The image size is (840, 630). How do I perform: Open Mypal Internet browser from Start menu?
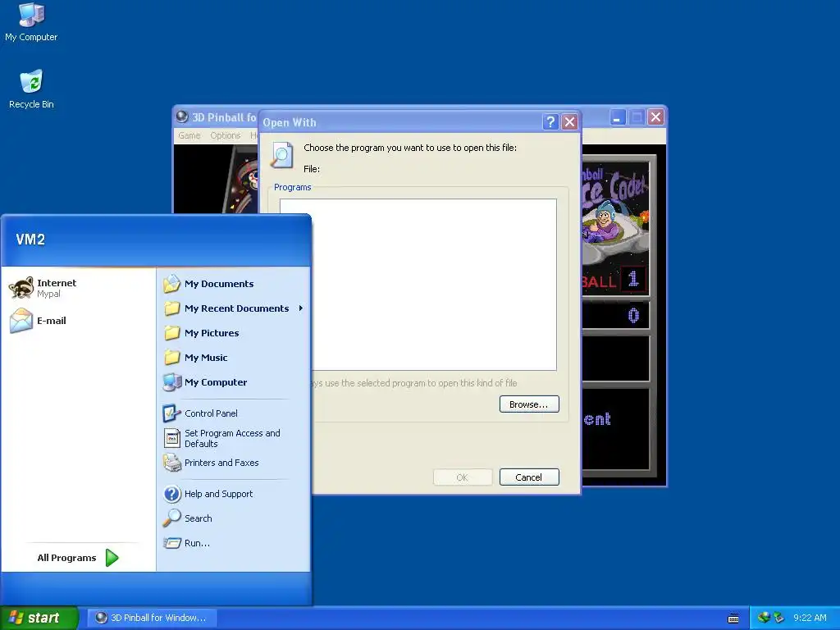(78, 288)
